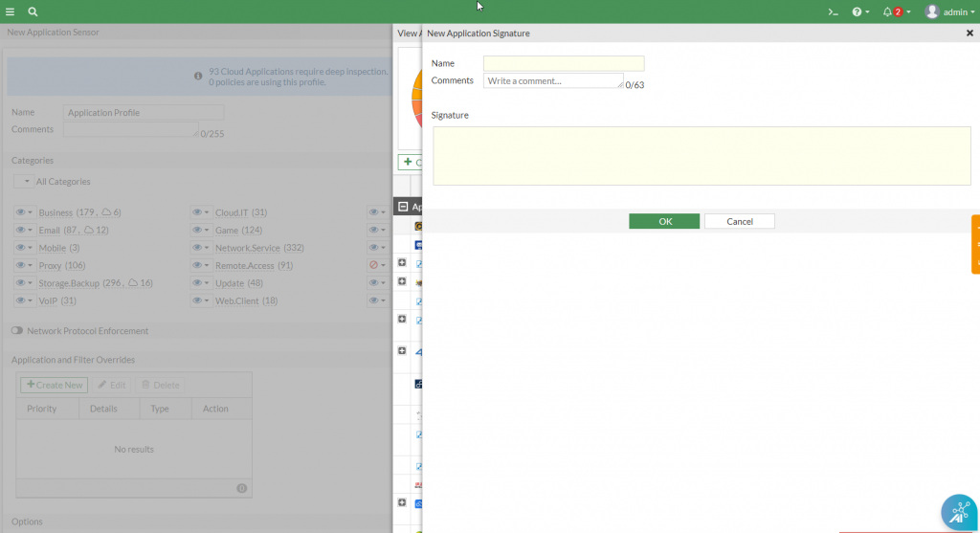Image resolution: width=980 pixels, height=533 pixels.
Task: Click the OK button
Action: (664, 221)
